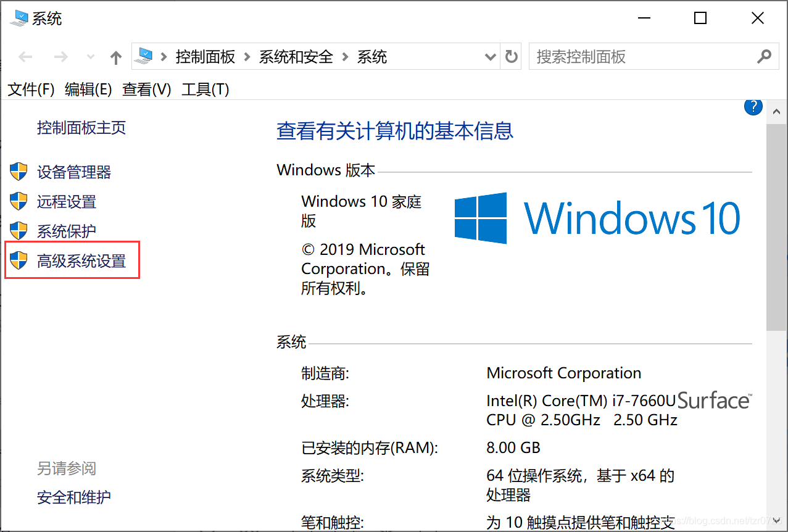Click 系统和安全 in the breadcrumb path
Image resolution: width=788 pixels, height=532 pixels.
click(296, 57)
